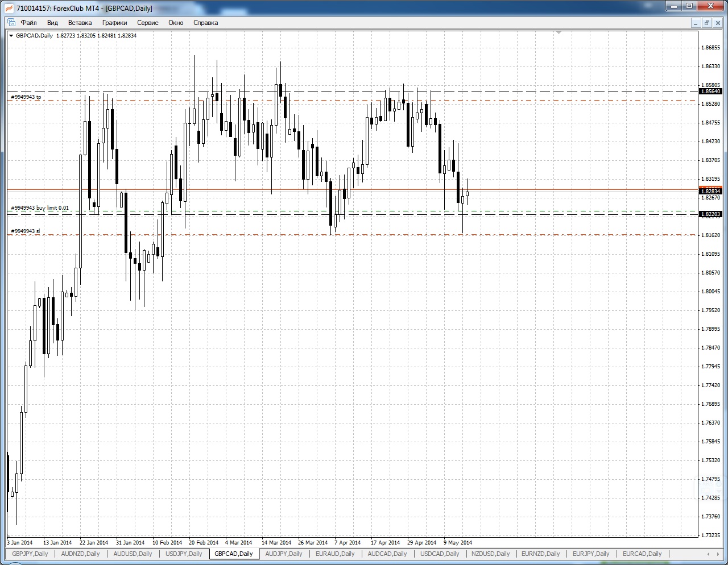The image size is (728, 565).
Task: Open the Окно menu
Action: pos(176,23)
